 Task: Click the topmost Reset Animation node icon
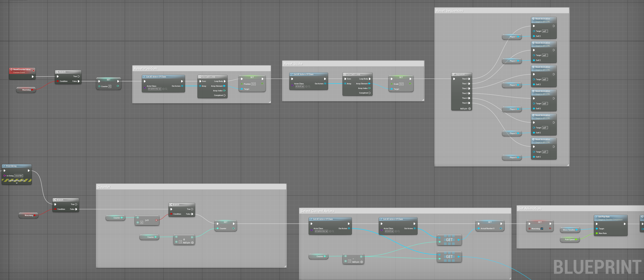(533, 19)
